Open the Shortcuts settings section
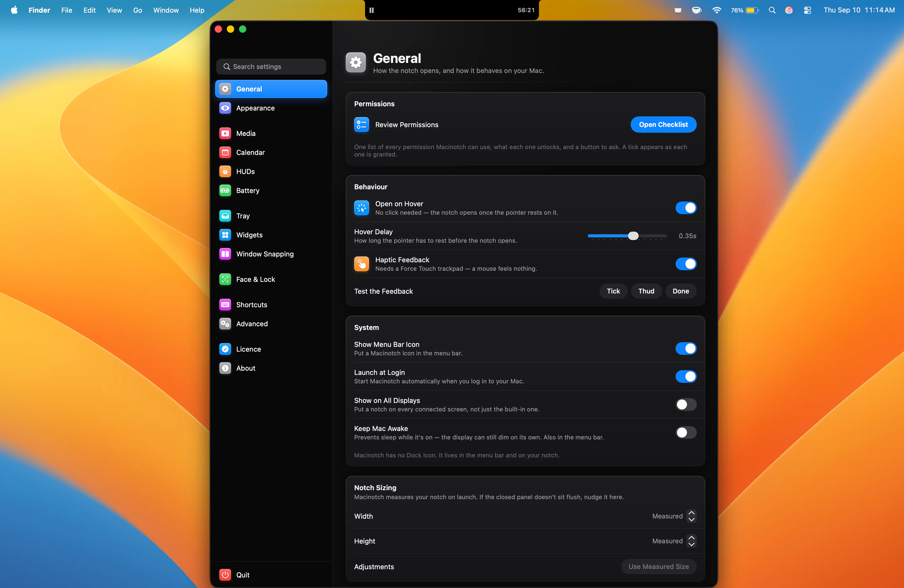The image size is (904, 588). 271,305
